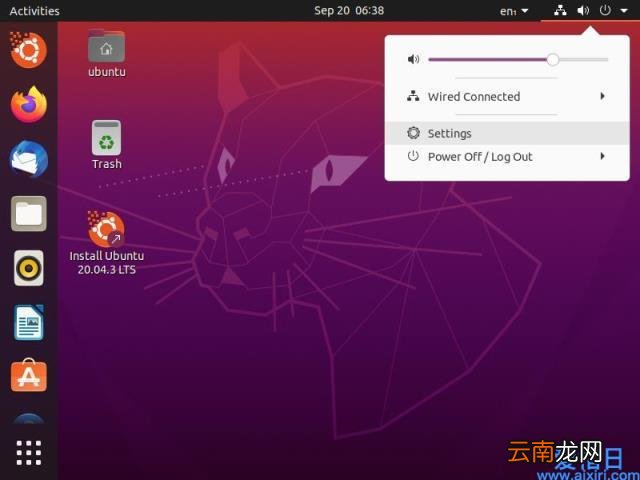Launch Rhythmbox music player
The image size is (640, 480).
pos(29,268)
